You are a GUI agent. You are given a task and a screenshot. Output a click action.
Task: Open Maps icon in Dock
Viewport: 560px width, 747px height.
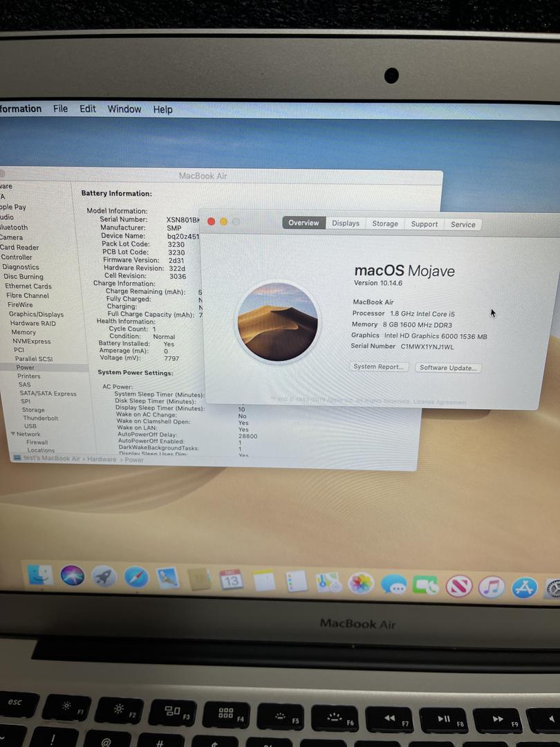pyautogui.click(x=328, y=582)
